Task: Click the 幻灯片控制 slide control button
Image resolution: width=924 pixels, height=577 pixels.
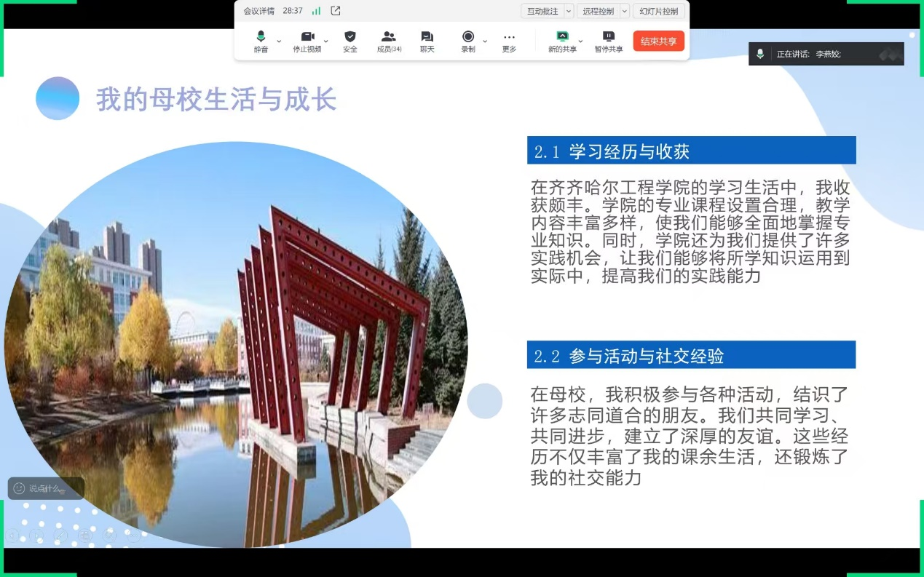Action: tap(658, 11)
